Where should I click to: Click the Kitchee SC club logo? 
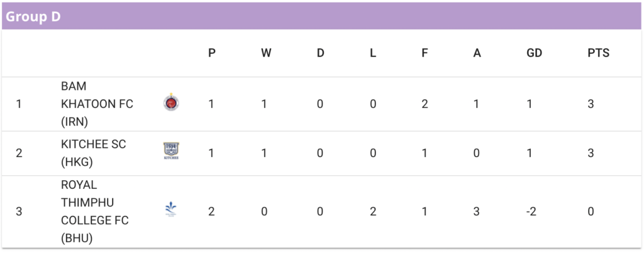click(x=171, y=151)
